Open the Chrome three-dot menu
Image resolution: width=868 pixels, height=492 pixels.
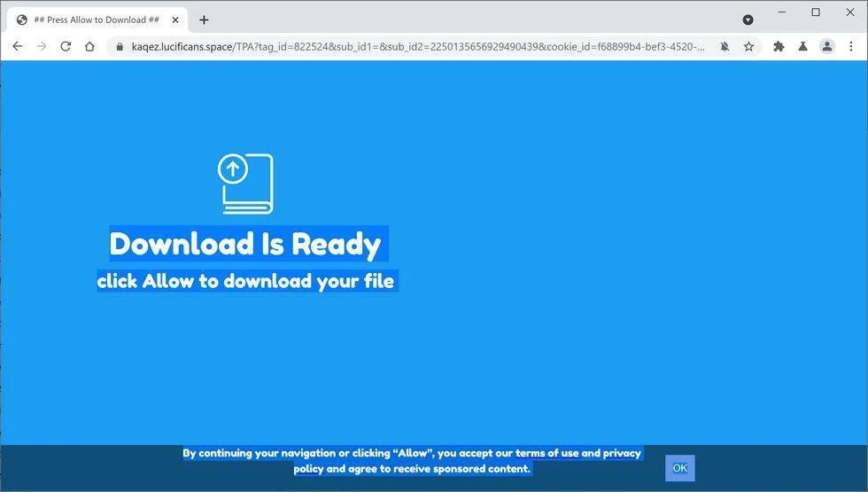pos(851,46)
